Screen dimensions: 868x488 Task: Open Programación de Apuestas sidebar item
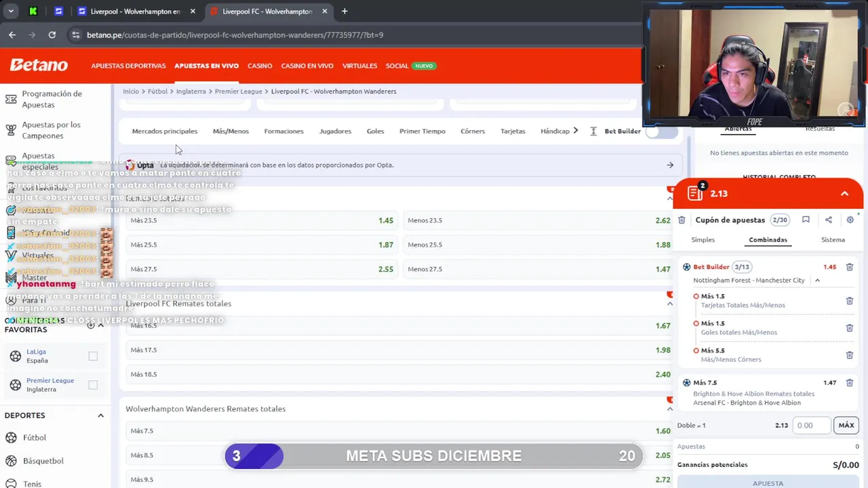[52, 99]
